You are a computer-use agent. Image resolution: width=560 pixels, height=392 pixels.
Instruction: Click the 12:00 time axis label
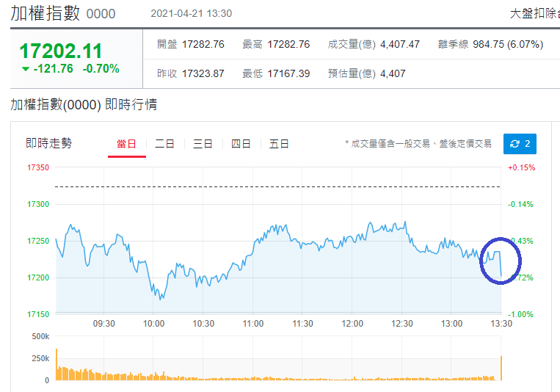pyautogui.click(x=352, y=324)
